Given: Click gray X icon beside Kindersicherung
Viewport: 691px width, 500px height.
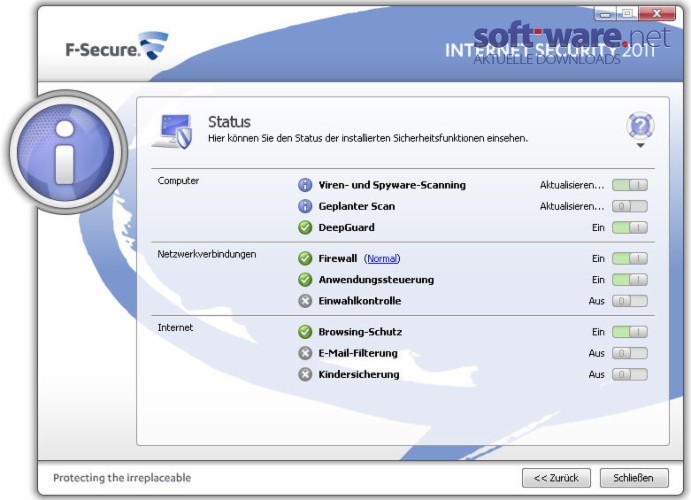Looking at the screenshot, I should tap(305, 374).
